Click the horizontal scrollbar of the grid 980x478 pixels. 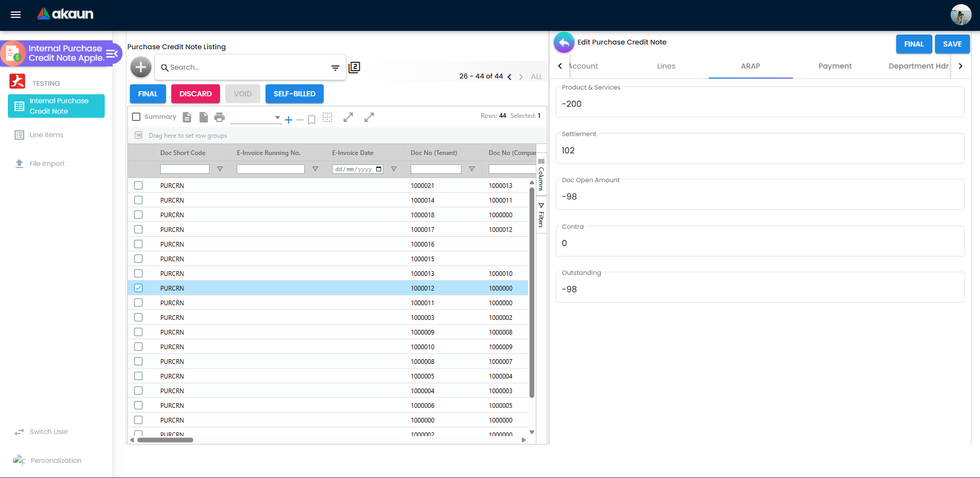pos(165,440)
